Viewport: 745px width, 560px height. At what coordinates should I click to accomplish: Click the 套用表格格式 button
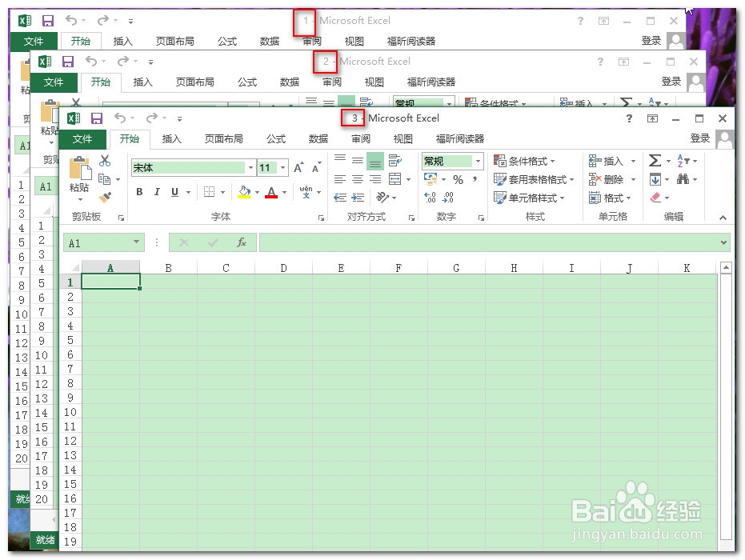click(x=532, y=178)
